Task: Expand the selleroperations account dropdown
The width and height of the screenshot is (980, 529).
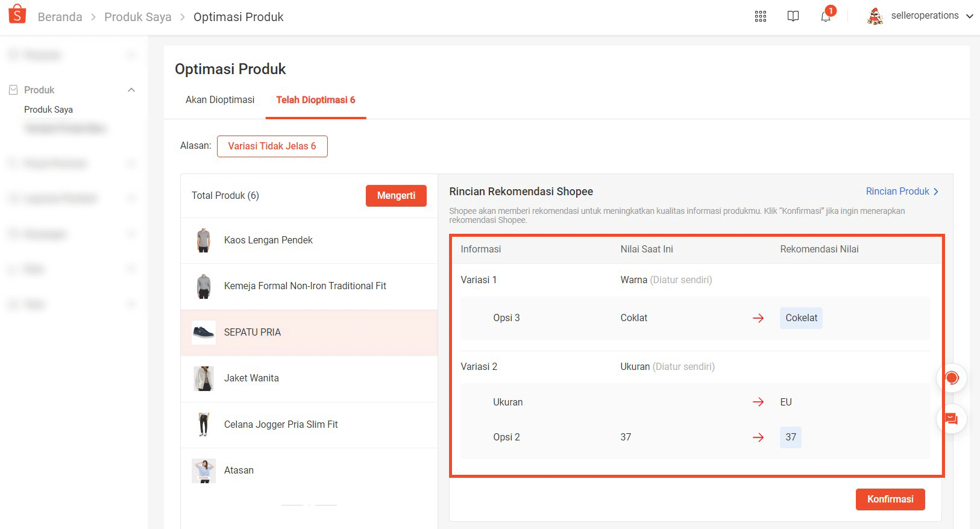Action: (969, 16)
